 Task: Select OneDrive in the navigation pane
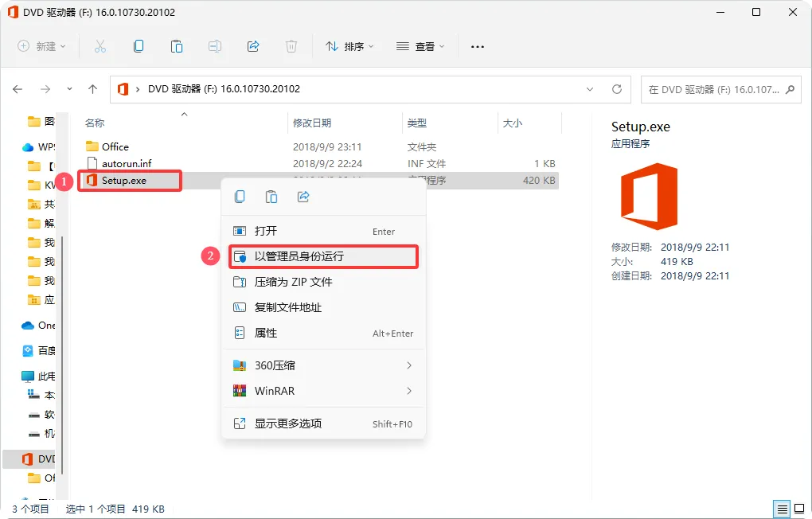click(x=37, y=326)
